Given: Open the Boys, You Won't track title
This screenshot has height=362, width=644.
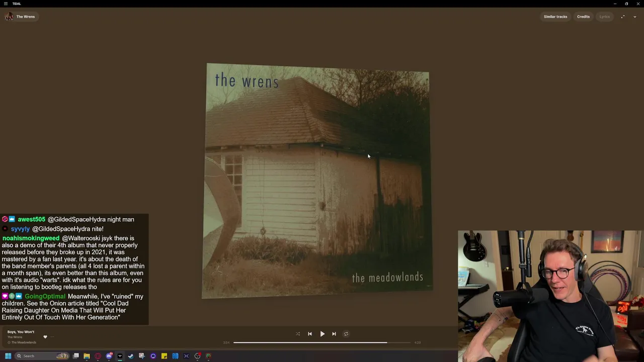Looking at the screenshot, I should click(x=21, y=332).
